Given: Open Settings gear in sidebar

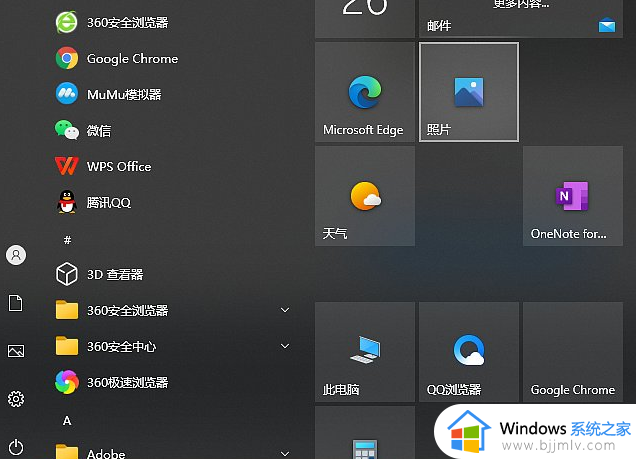Looking at the screenshot, I should 16,399.
